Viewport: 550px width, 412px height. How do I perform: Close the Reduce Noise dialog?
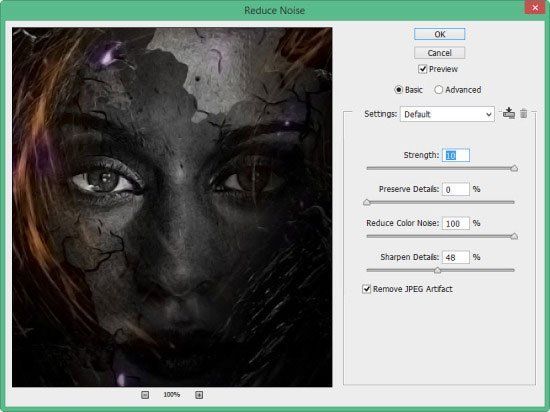[535, 8]
